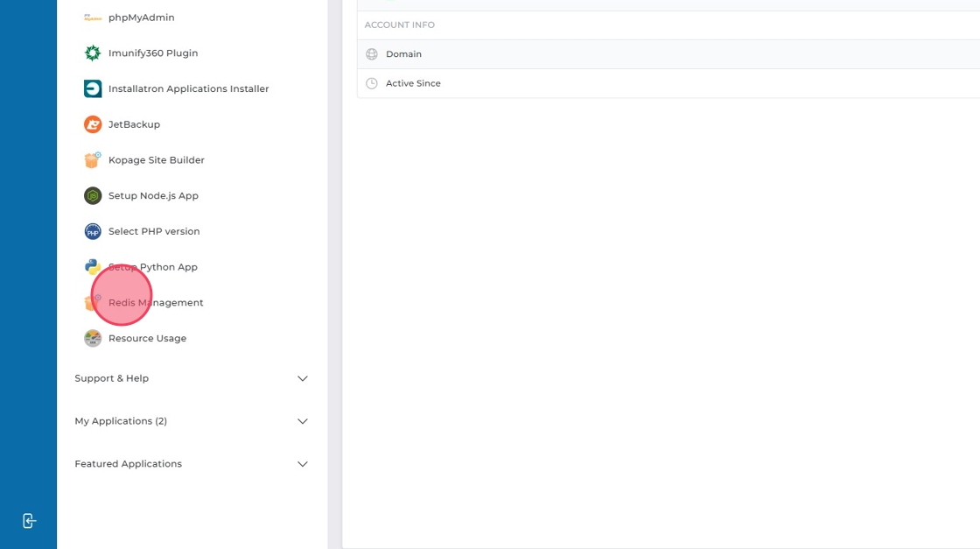980x549 pixels.
Task: Expand the Featured Applications chevron
Action: (x=303, y=464)
